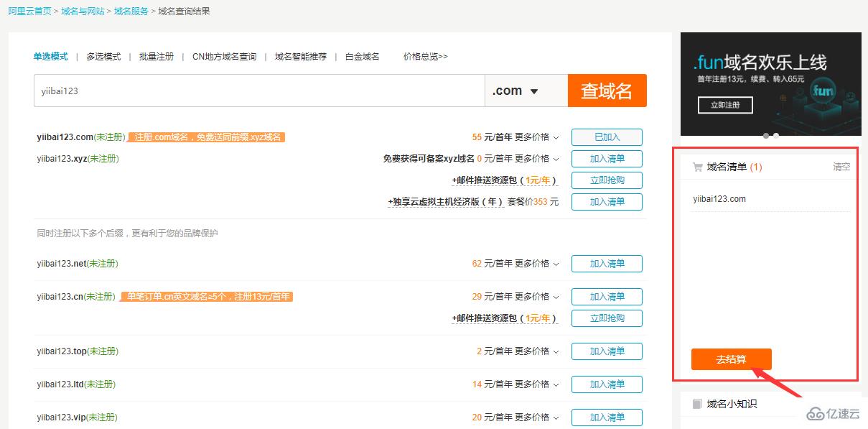Image resolution: width=868 pixels, height=429 pixels.
Task: Click the orange 查域名 search button
Action: coord(607,90)
